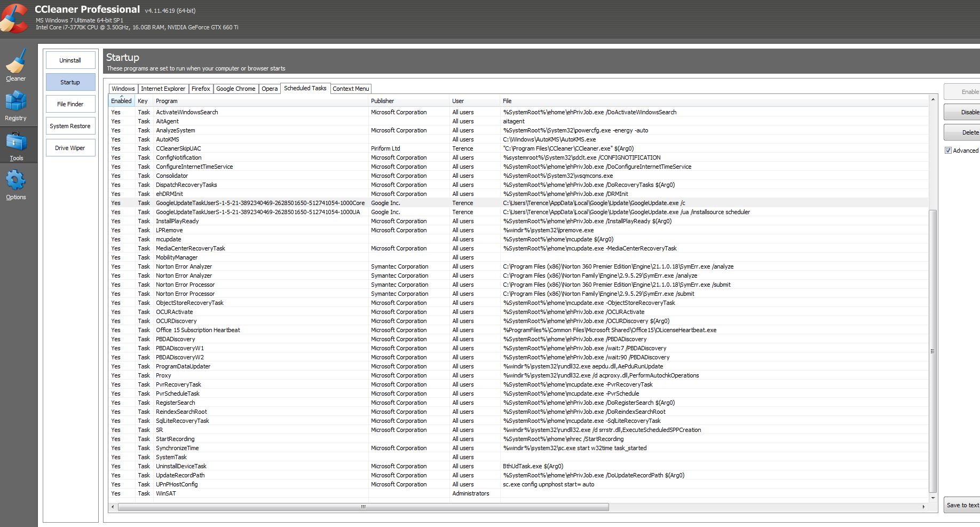Click the horizontal scrollbar right arrow

point(924,507)
